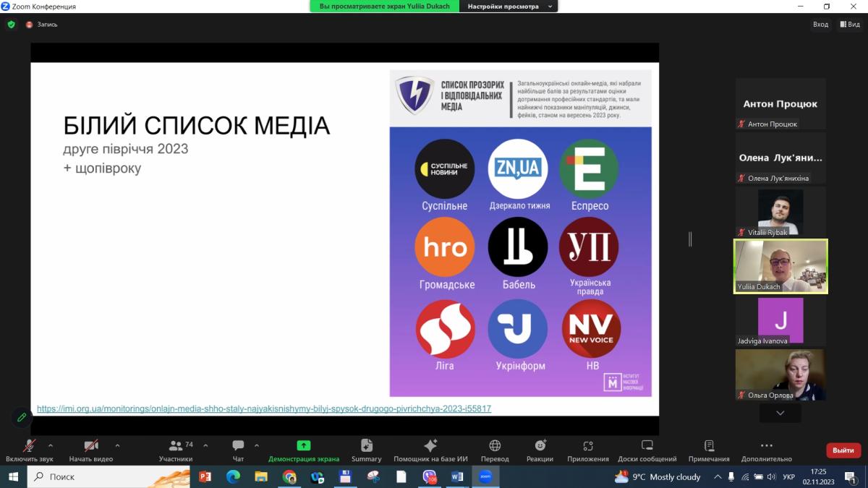Expand audio options arrow beside microphone
Screen dimensions: 868x488
point(51,445)
